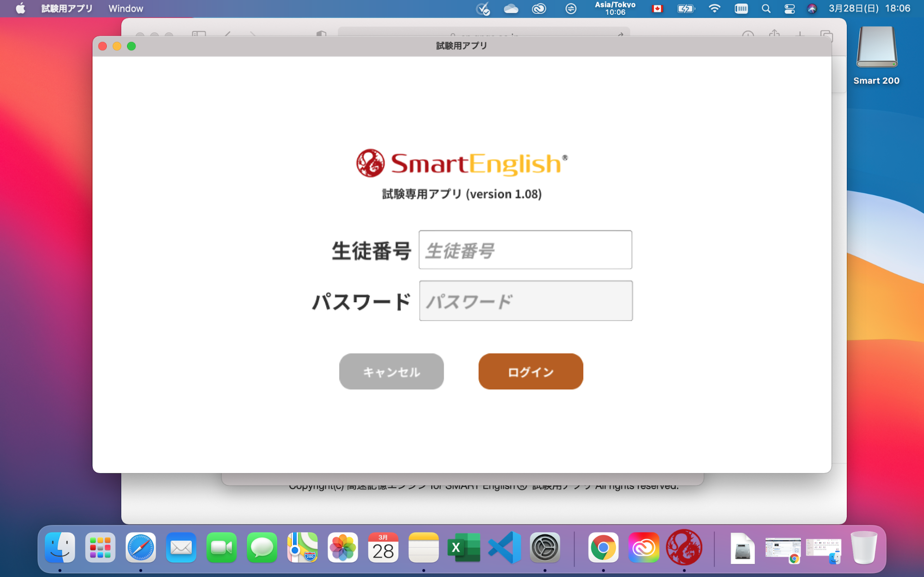Open Adobe Creative Cloud from the Dock
The height and width of the screenshot is (577, 924).
643,547
